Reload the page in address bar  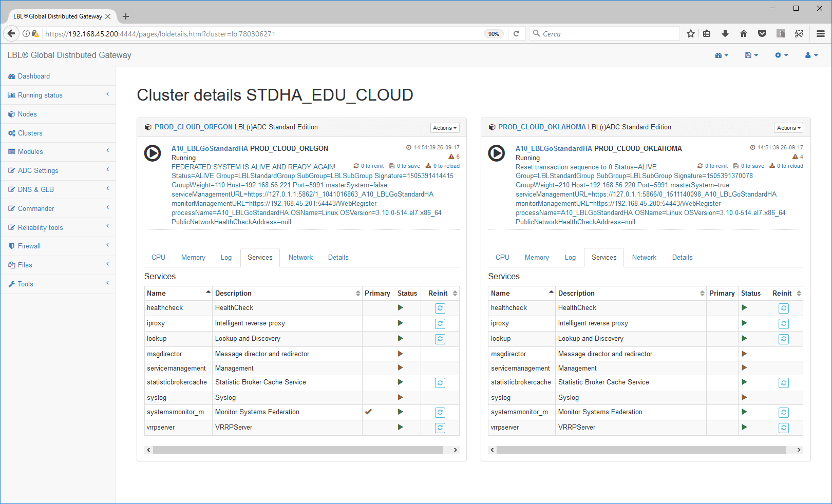point(517,33)
